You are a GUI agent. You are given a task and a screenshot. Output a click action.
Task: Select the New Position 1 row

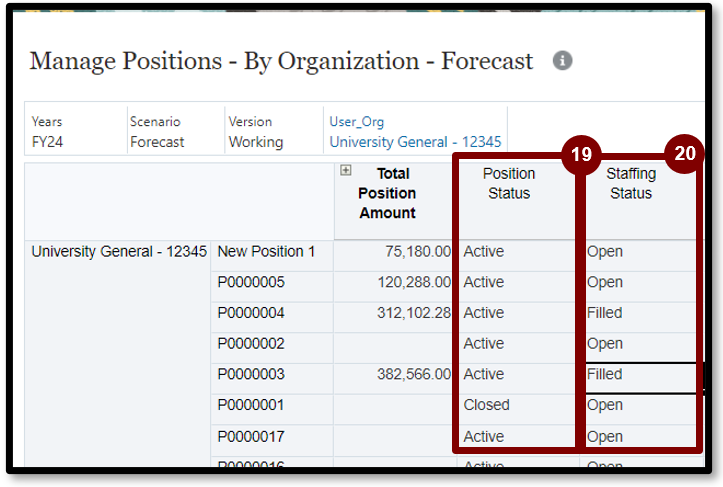coord(266,252)
